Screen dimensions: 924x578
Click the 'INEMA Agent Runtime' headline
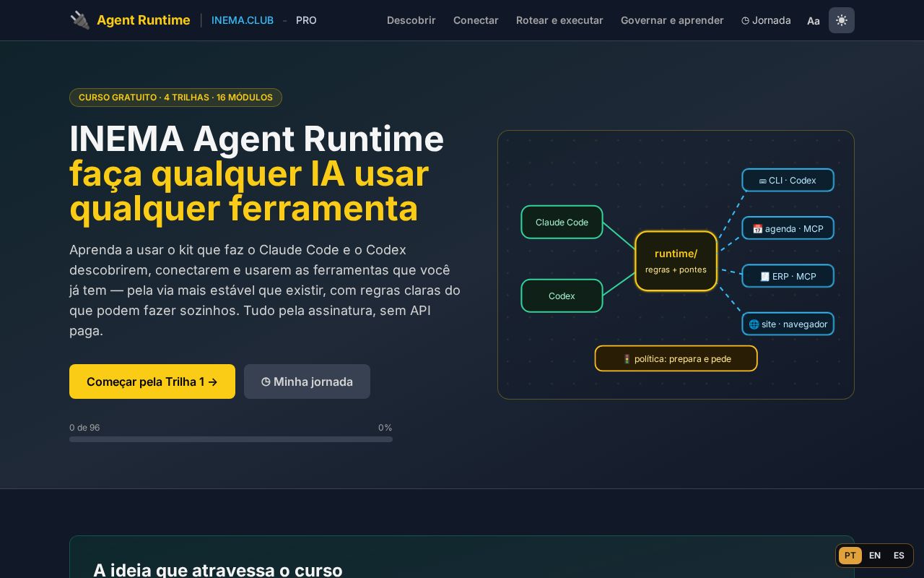(257, 139)
